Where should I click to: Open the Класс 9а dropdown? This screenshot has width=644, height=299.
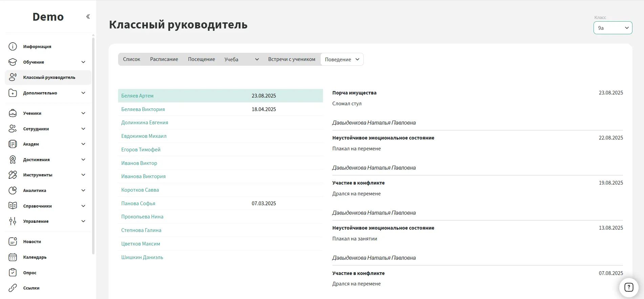(613, 28)
